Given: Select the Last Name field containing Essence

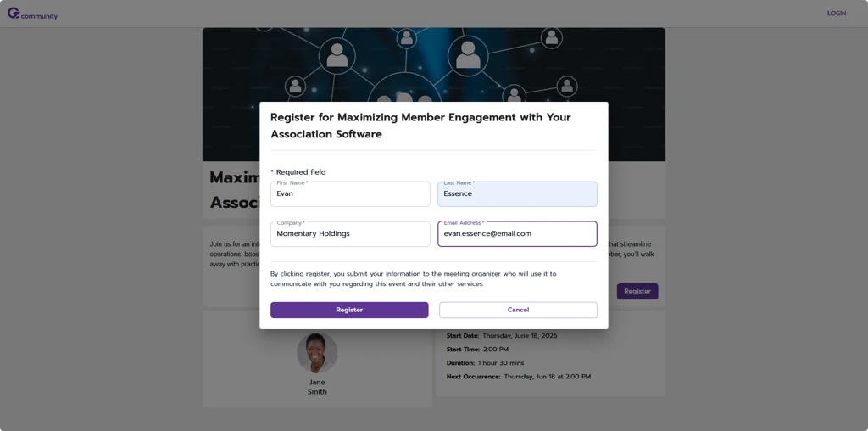Looking at the screenshot, I should tap(517, 194).
